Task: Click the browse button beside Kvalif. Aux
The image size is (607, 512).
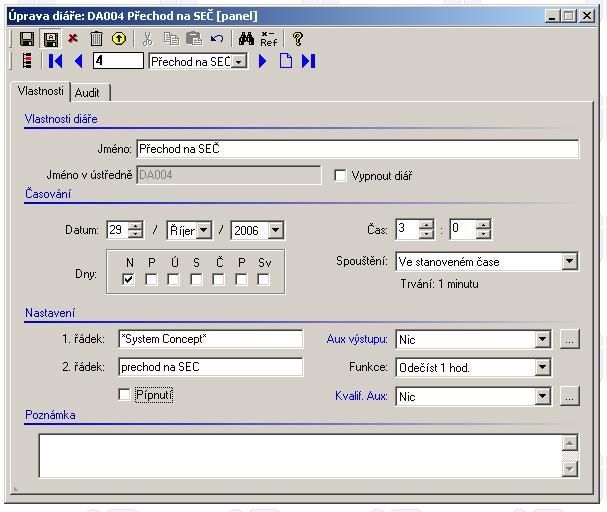Action: [569, 397]
